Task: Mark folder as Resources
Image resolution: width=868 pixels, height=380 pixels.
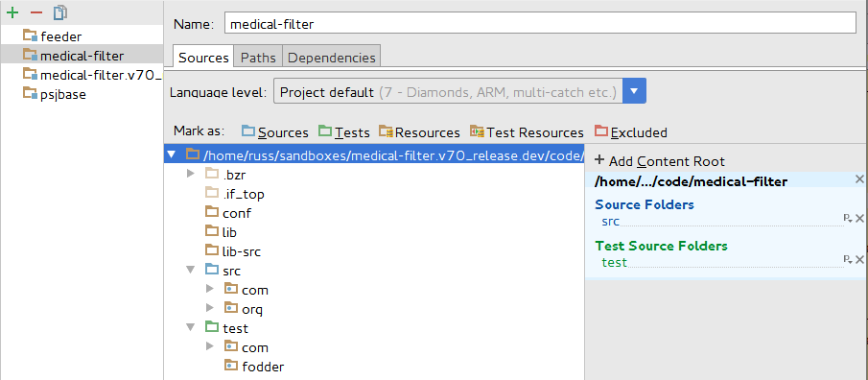Action: pyautogui.click(x=419, y=132)
